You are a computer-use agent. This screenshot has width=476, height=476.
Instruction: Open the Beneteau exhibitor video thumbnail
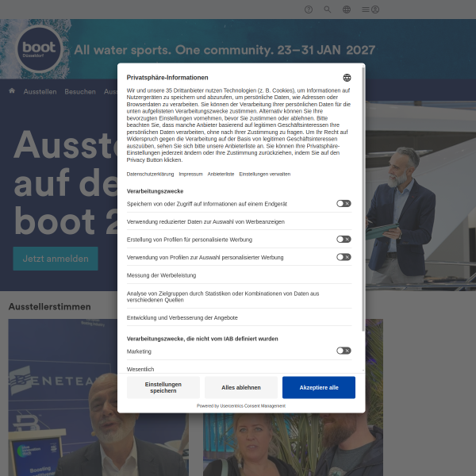pyautogui.click(x=98, y=397)
